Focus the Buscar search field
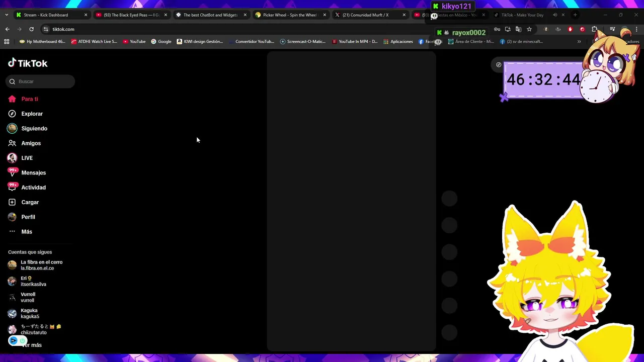 point(40,81)
